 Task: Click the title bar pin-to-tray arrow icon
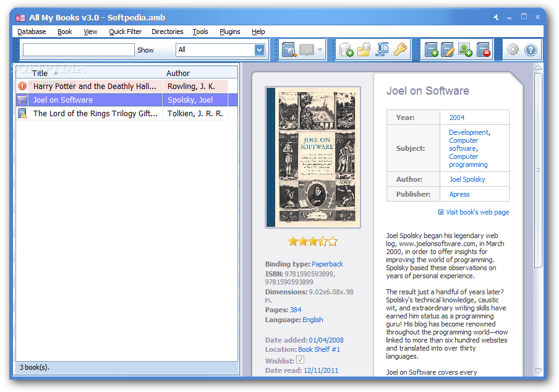(496, 17)
